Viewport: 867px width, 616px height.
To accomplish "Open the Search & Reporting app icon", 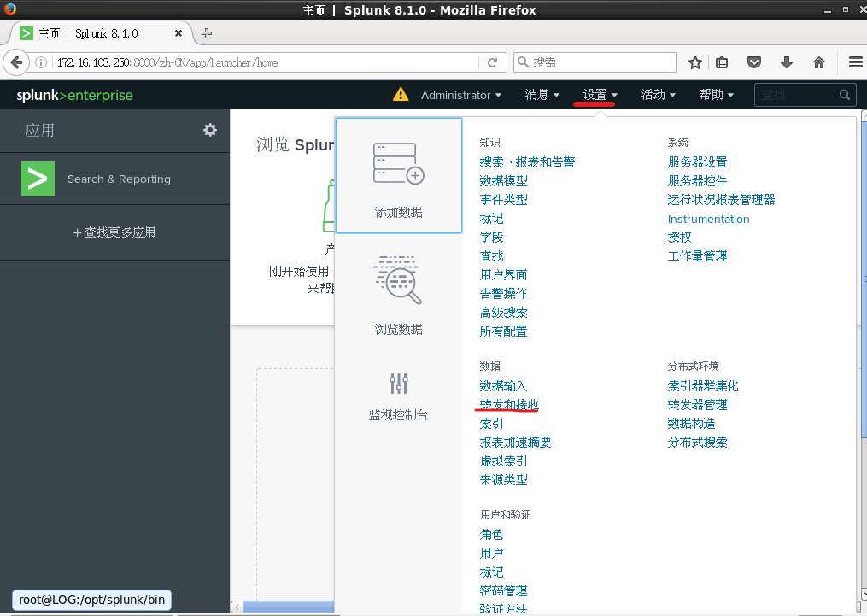I will coord(38,179).
